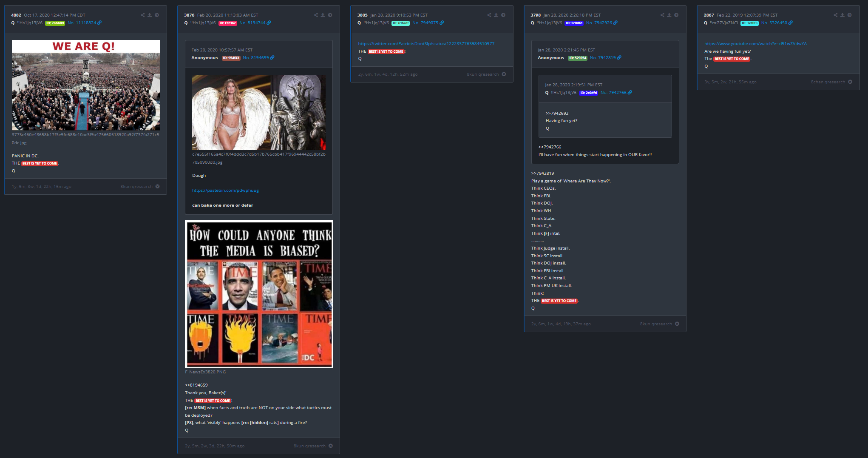Share post 3805 via share icon
The image size is (868, 458).
pyautogui.click(x=489, y=15)
